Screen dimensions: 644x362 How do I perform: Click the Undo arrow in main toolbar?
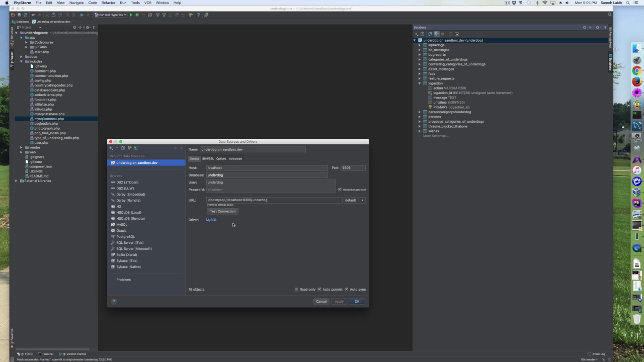pos(34,15)
